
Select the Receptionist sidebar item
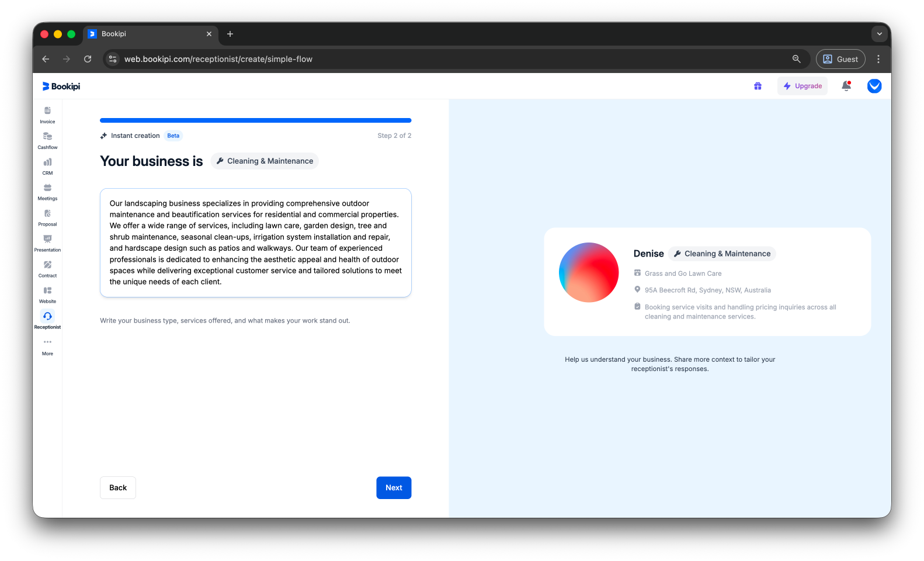tap(47, 320)
